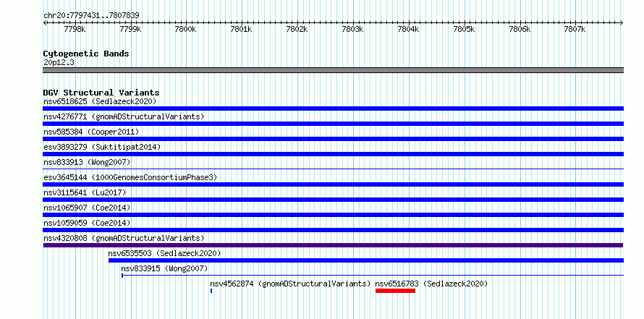Click the blue bar of nsv3115641
This screenshot has height=319, width=644.
pyautogui.click(x=333, y=200)
